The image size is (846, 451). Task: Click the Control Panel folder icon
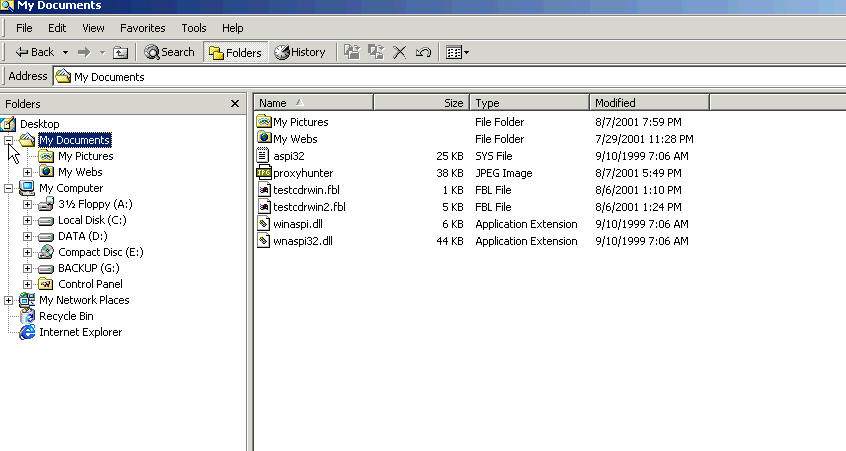click(46, 284)
